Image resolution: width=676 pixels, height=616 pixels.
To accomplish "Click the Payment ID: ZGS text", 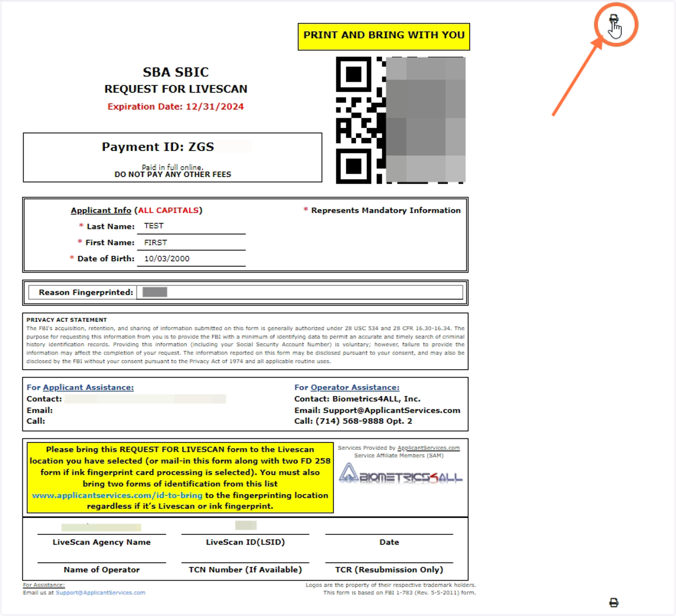I will (x=158, y=147).
